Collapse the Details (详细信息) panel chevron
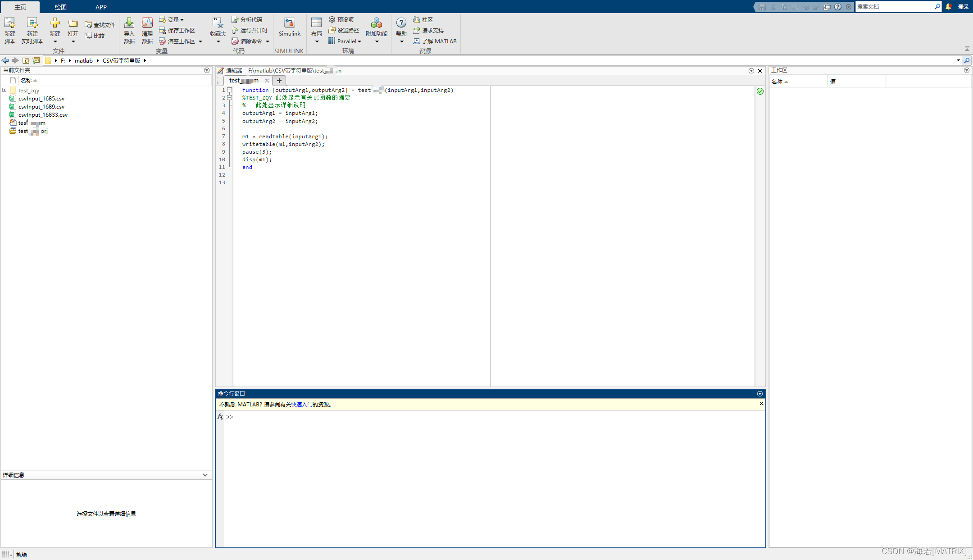Screen dimensions: 973x560 (205, 475)
